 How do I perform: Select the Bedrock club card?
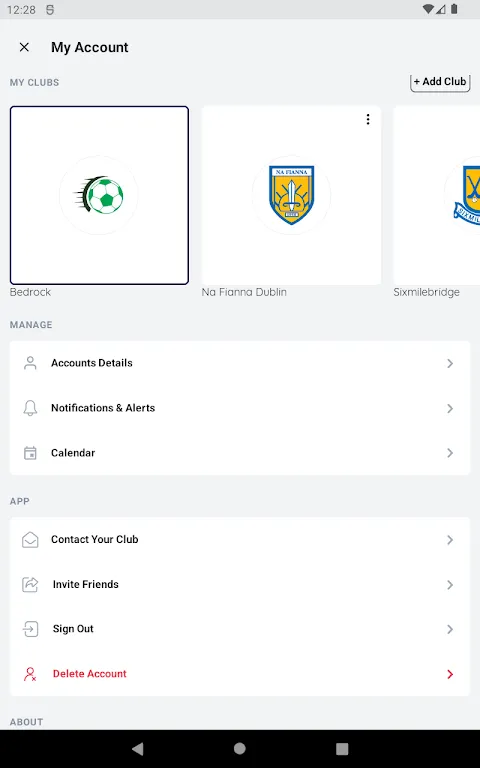[x=99, y=195]
